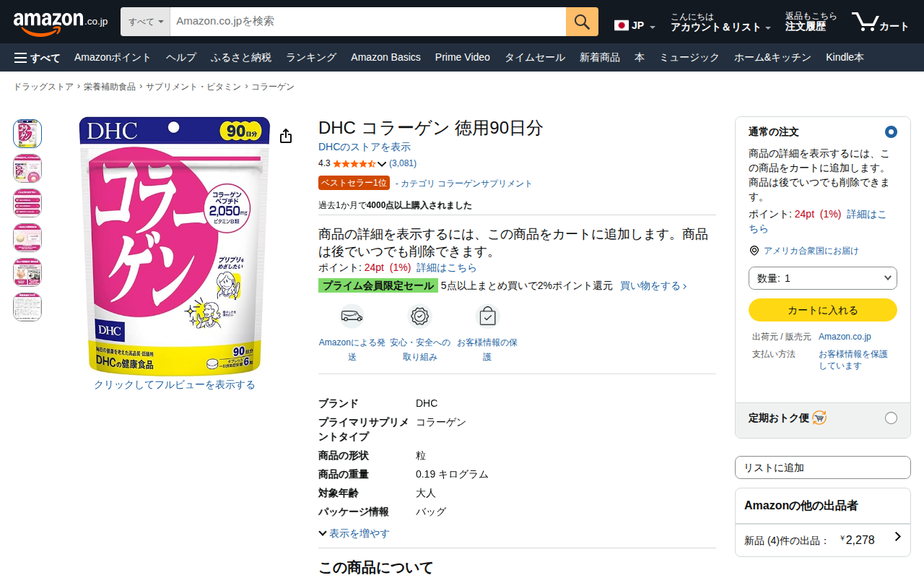Viewport: 924px width, 578px height.
Task: Select the 通常の注文 radio button
Action: tap(891, 132)
